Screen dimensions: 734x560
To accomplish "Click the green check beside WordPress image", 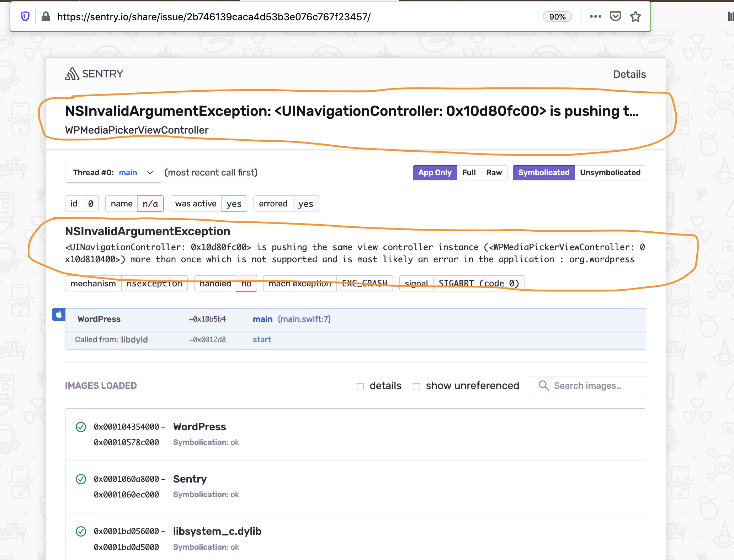I will [81, 427].
